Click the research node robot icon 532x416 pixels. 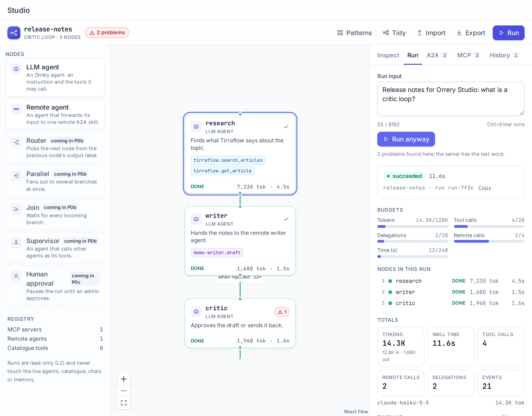coord(196,127)
